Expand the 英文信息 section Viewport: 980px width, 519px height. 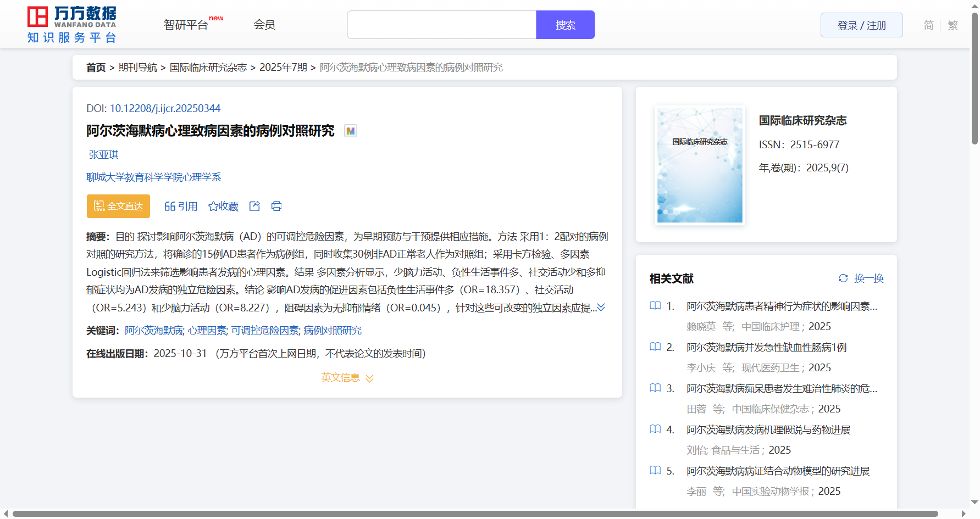point(347,378)
